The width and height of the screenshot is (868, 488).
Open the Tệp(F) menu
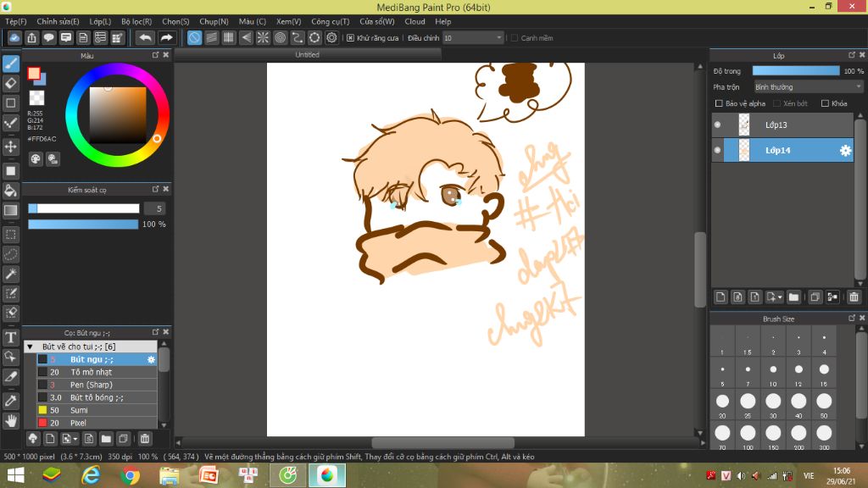pyautogui.click(x=16, y=21)
